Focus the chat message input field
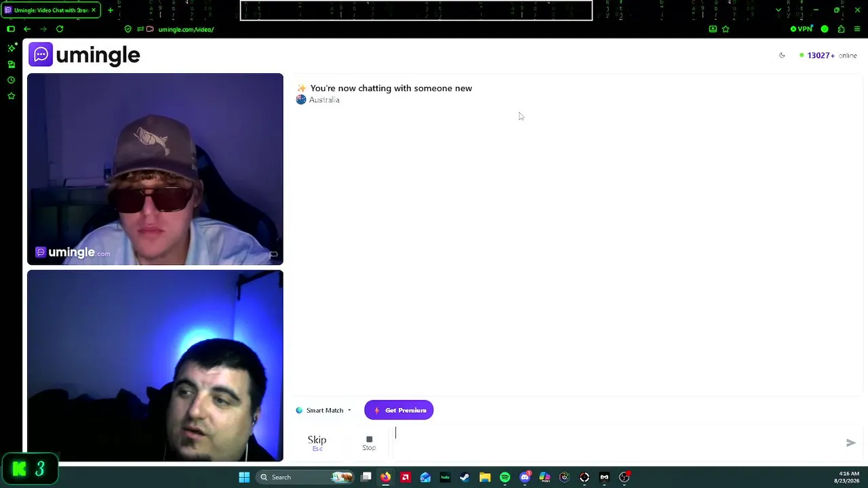 [616, 442]
